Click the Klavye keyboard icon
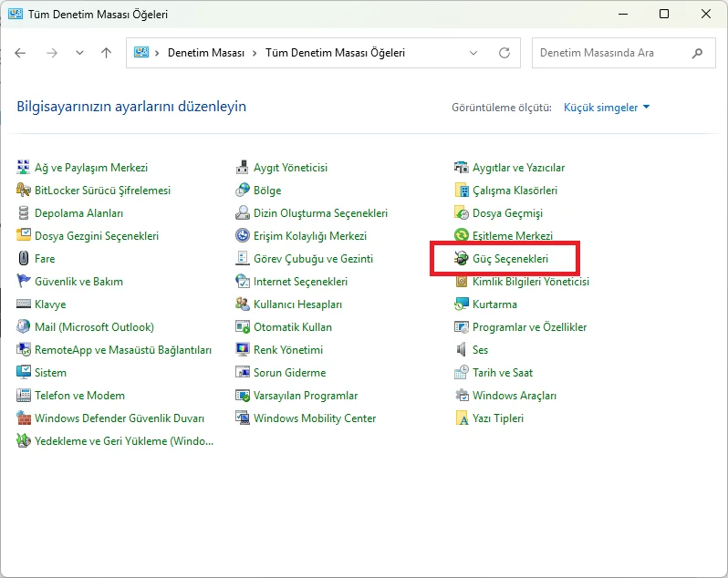The image size is (728, 578). point(23,304)
